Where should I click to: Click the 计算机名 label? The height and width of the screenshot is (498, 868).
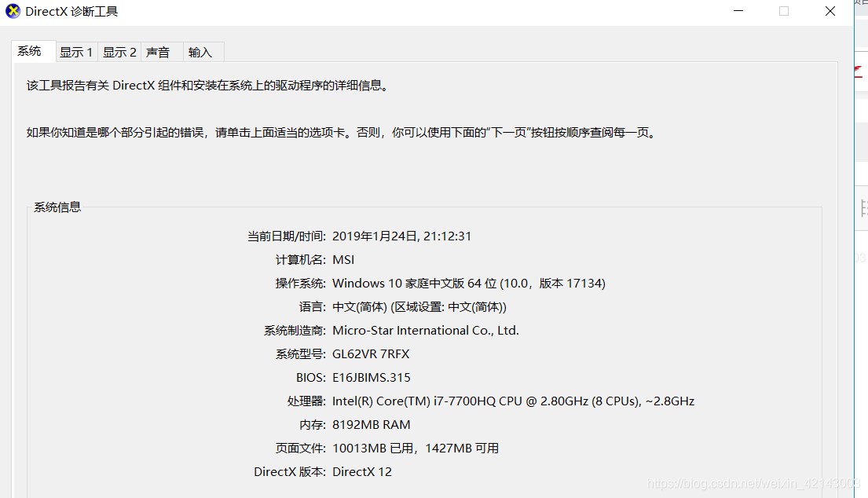[301, 259]
